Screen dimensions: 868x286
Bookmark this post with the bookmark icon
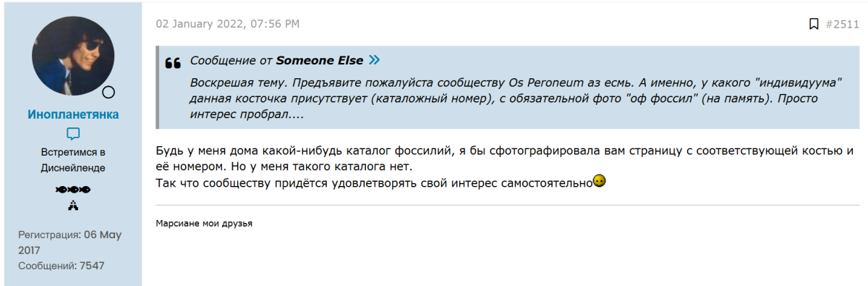coord(814,24)
